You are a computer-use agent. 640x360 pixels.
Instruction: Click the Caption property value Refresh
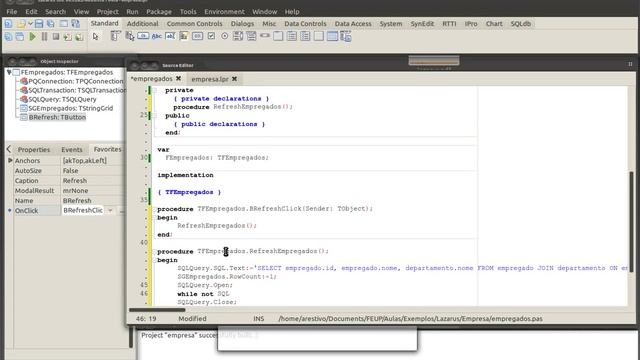pyautogui.click(x=93, y=180)
